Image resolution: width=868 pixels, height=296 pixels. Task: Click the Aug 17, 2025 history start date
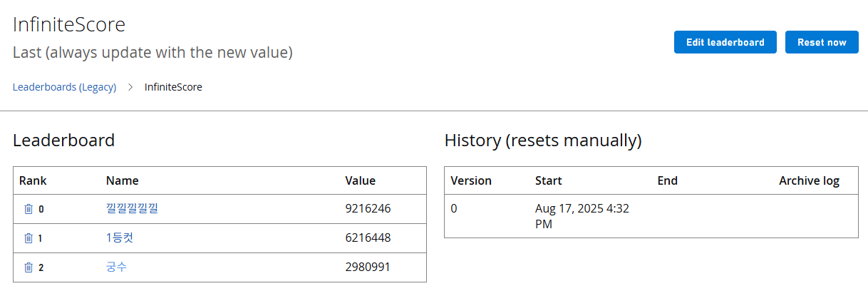tap(582, 216)
